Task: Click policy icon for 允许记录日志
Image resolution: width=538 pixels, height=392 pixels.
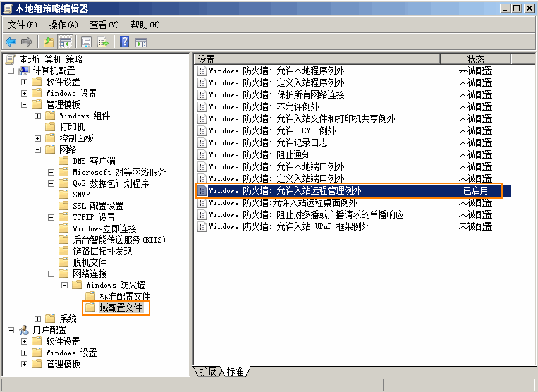Action: pyautogui.click(x=202, y=142)
